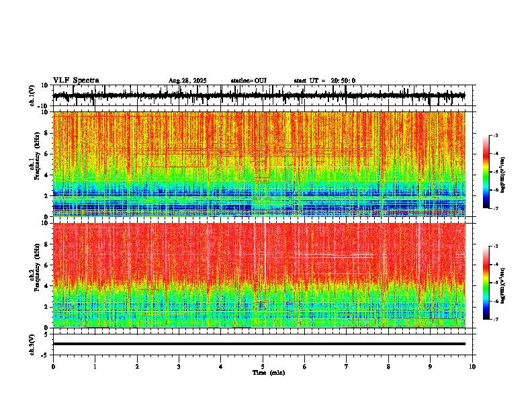Click the -10 tick on ch.1(V) axis
This screenshot has height=411, width=532.
44,106
